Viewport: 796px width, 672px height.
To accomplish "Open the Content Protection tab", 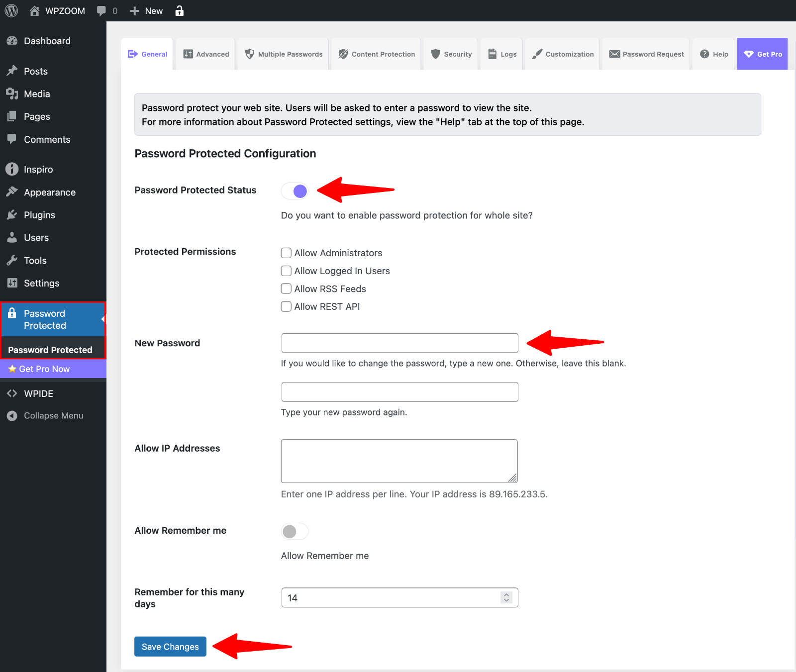I will (x=377, y=54).
